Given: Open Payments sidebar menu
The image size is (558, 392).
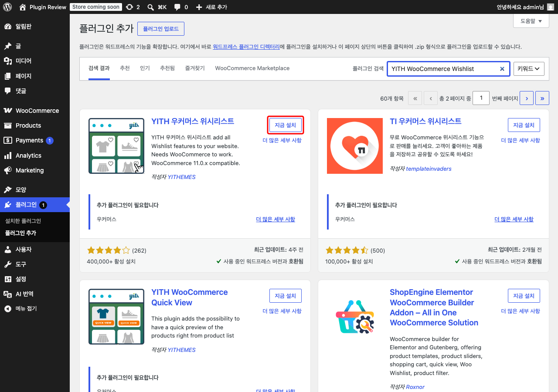Looking at the screenshot, I should pos(35,140).
